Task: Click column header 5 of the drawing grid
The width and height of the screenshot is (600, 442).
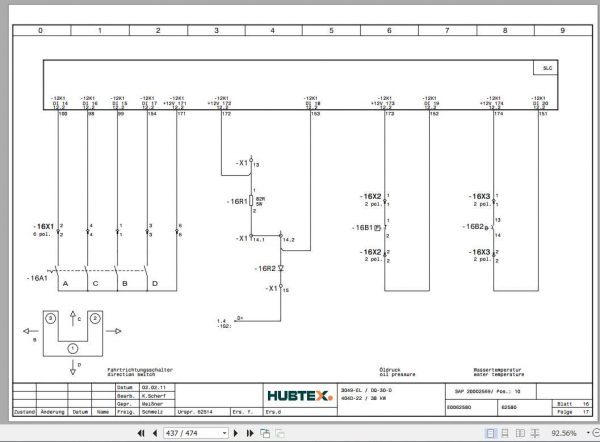Action: coord(331,30)
